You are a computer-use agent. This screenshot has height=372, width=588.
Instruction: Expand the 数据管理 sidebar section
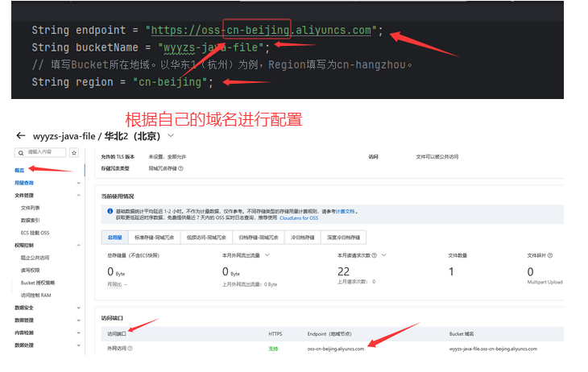(x=79, y=320)
